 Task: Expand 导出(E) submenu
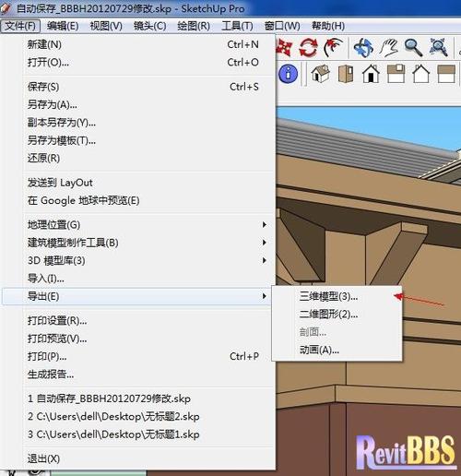point(138,296)
